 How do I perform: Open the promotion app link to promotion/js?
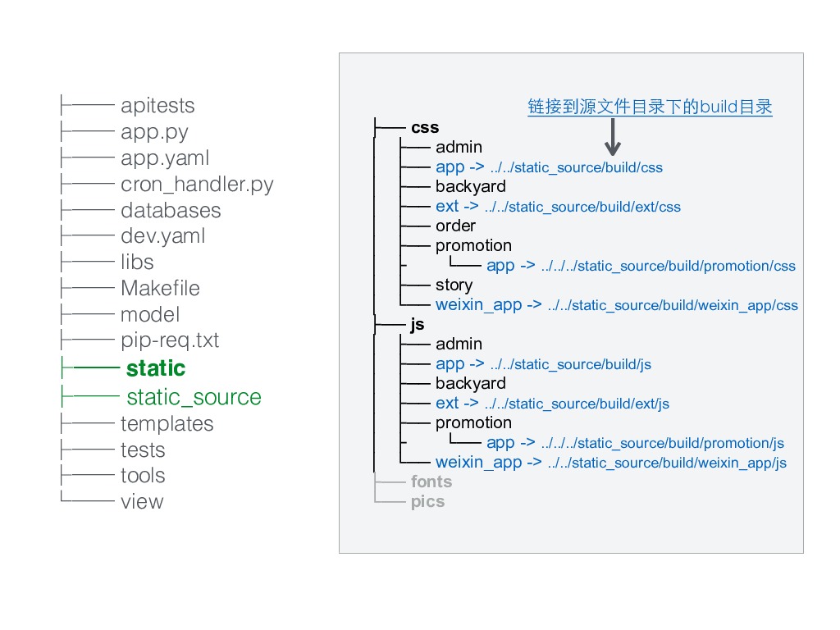click(x=636, y=443)
